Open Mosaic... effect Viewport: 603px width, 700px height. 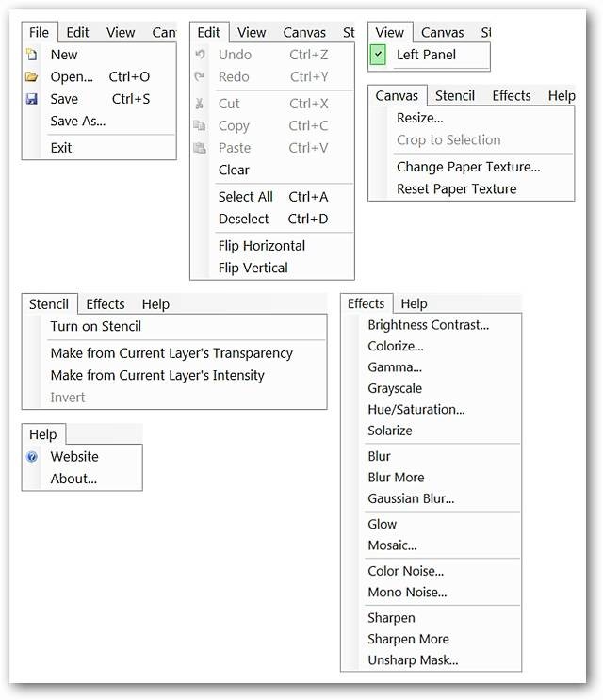pyautogui.click(x=392, y=545)
